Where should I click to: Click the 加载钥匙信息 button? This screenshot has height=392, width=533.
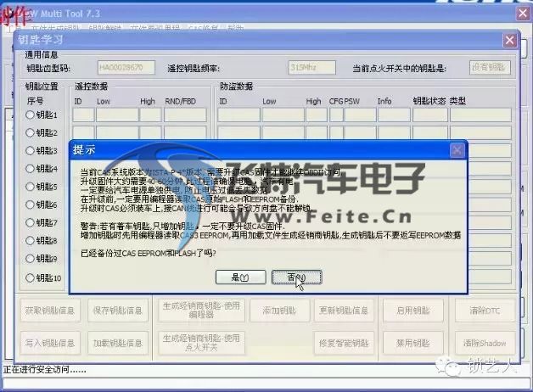(x=118, y=343)
